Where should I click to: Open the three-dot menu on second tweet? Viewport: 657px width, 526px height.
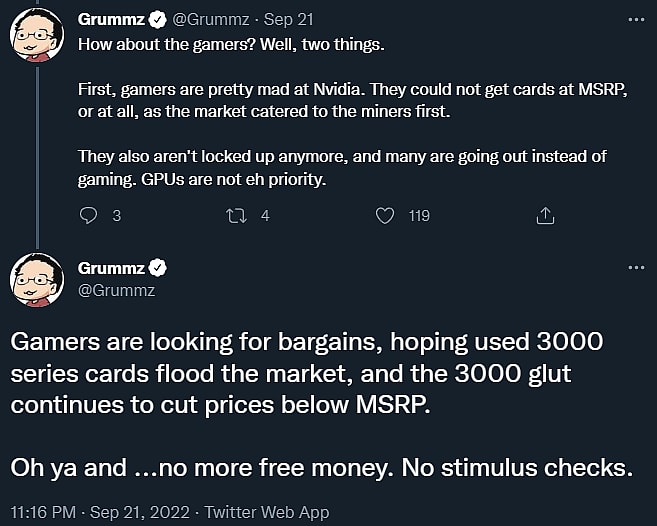point(635,268)
